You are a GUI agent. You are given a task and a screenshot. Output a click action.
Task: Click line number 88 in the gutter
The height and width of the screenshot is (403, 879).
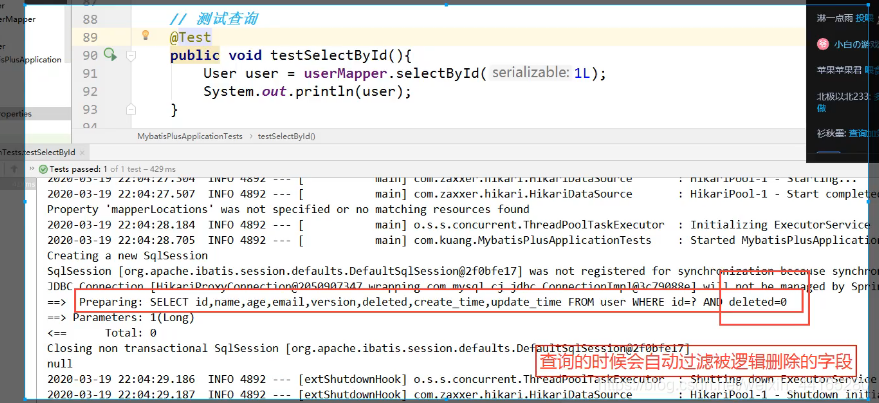[90, 20]
